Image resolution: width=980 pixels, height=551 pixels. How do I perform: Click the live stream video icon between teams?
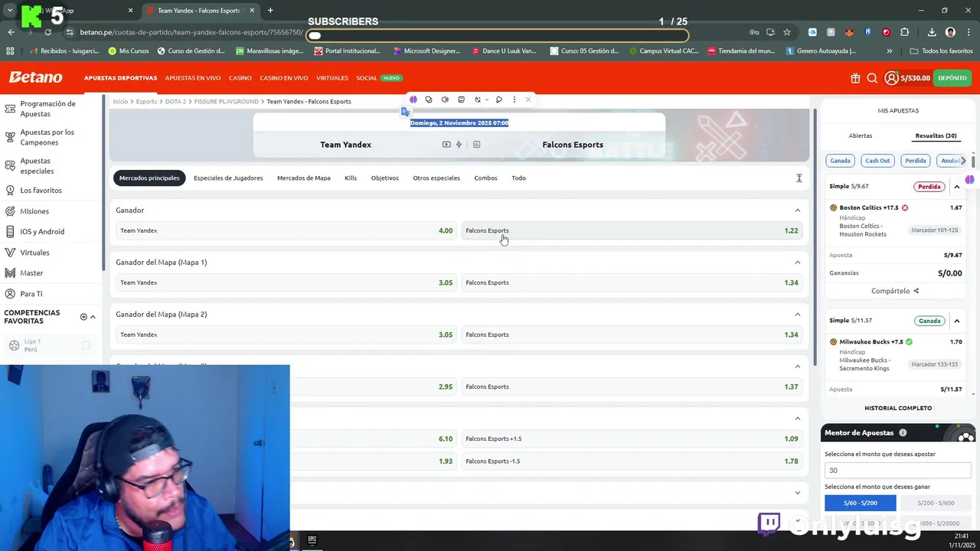coord(446,145)
